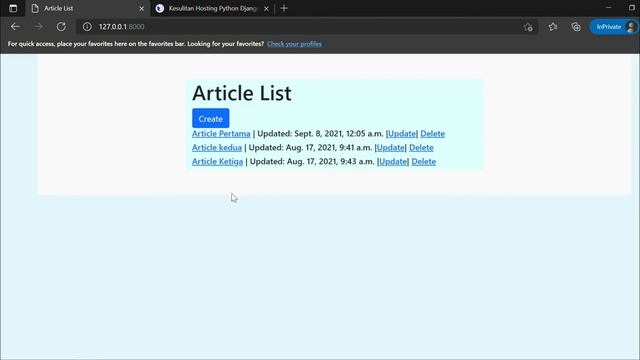Open the Favorites list icon
Image resolution: width=640 pixels, height=360 pixels.
point(553,27)
